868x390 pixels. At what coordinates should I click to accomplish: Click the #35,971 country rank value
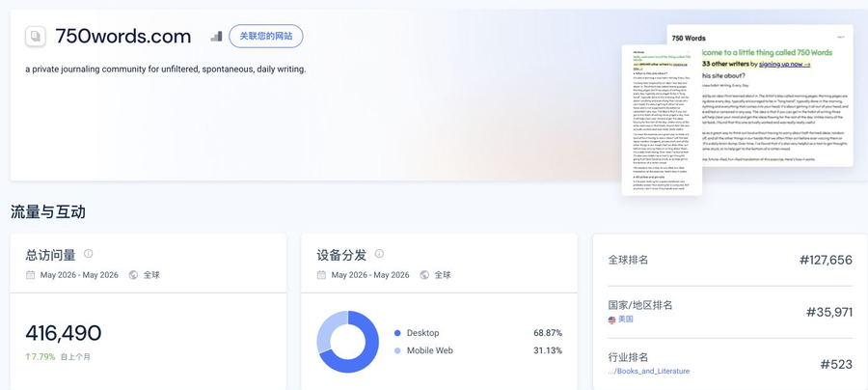click(829, 312)
